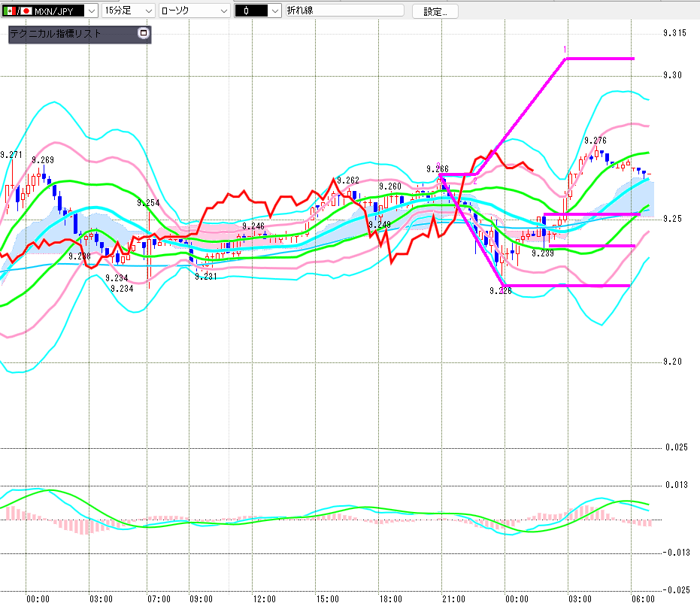Click the テクニカル指標リスト panel title
This screenshot has width=700, height=606.
[x=56, y=34]
